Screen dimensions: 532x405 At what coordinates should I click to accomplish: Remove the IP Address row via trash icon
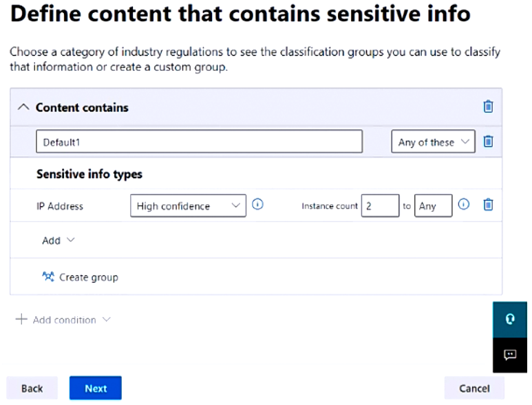click(488, 205)
